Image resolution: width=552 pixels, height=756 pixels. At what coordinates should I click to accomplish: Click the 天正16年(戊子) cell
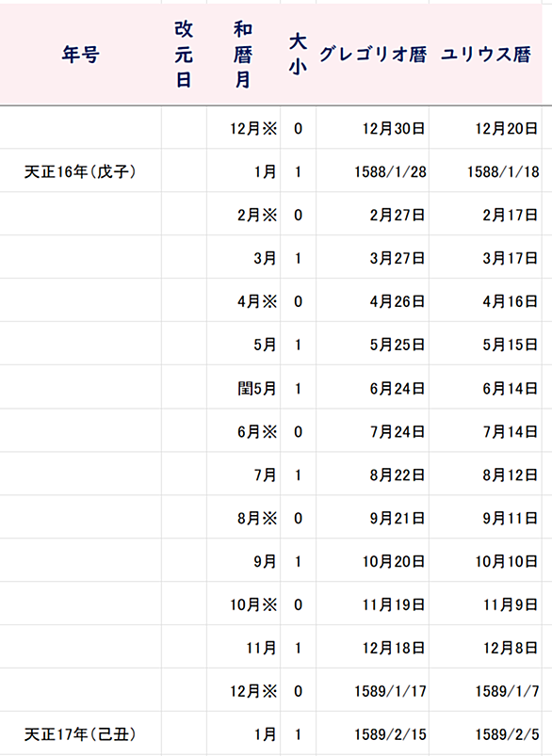click(81, 171)
